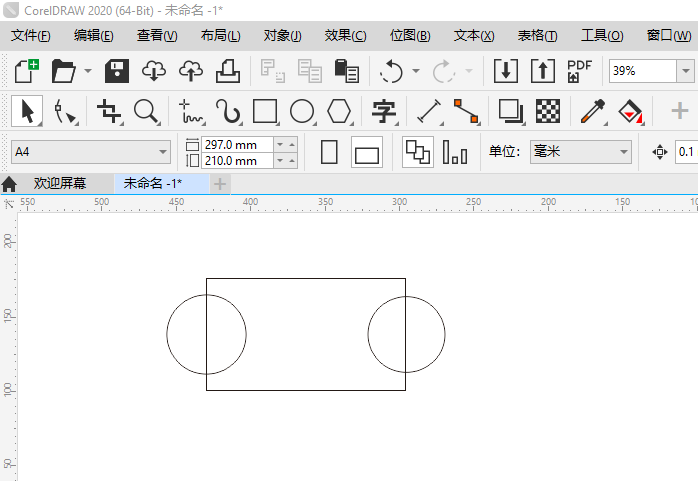The height and width of the screenshot is (481, 698).
Task: Undo the last action
Action: pos(391,71)
